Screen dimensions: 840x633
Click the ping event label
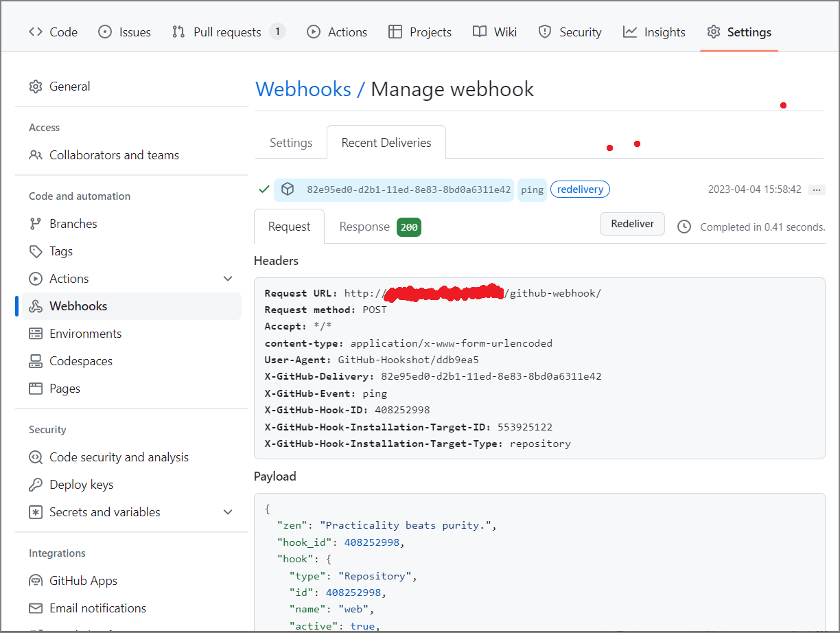532,189
